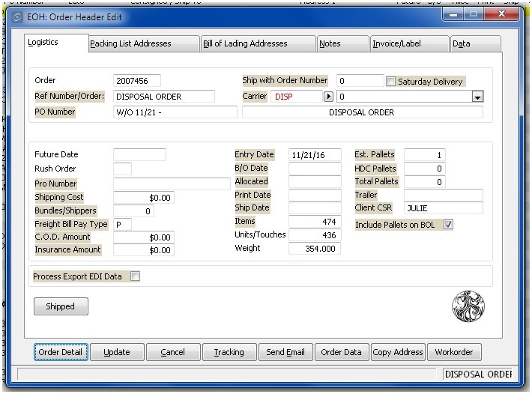Click the Ship with Order Number field
The height and width of the screenshot is (394, 532).
point(360,81)
